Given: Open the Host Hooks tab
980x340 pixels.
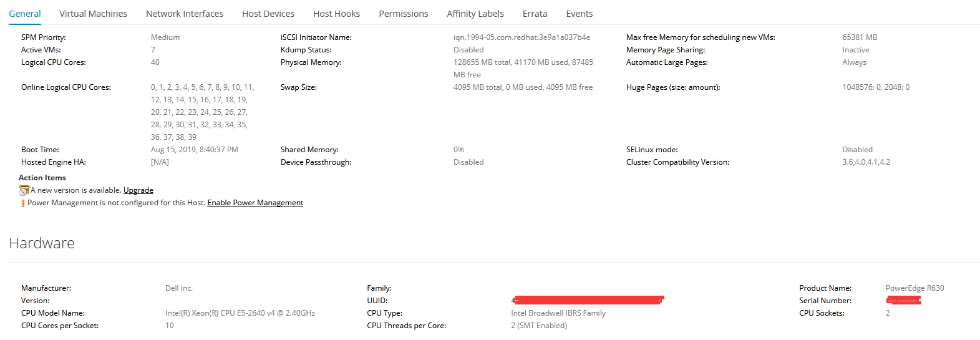Looking at the screenshot, I should coord(336,14).
